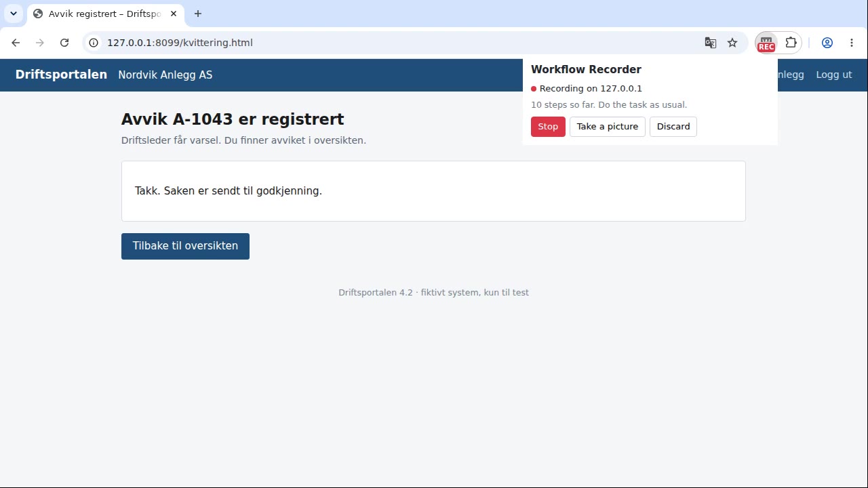This screenshot has width=868, height=488.
Task: Click the Workflow Recorder popup title
Action: pos(586,69)
